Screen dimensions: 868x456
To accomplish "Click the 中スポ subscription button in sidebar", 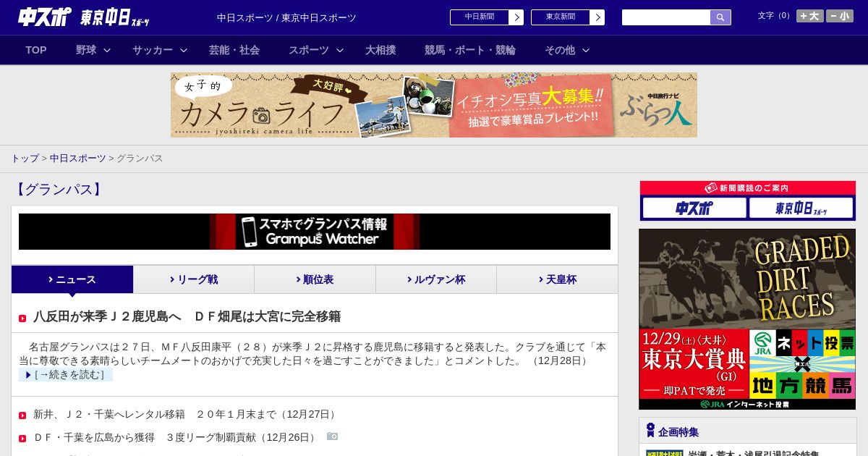I will (x=694, y=208).
